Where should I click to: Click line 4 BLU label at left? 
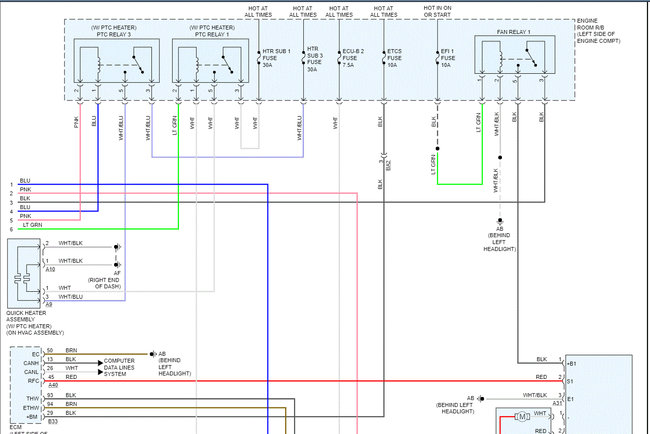pyautogui.click(x=25, y=207)
